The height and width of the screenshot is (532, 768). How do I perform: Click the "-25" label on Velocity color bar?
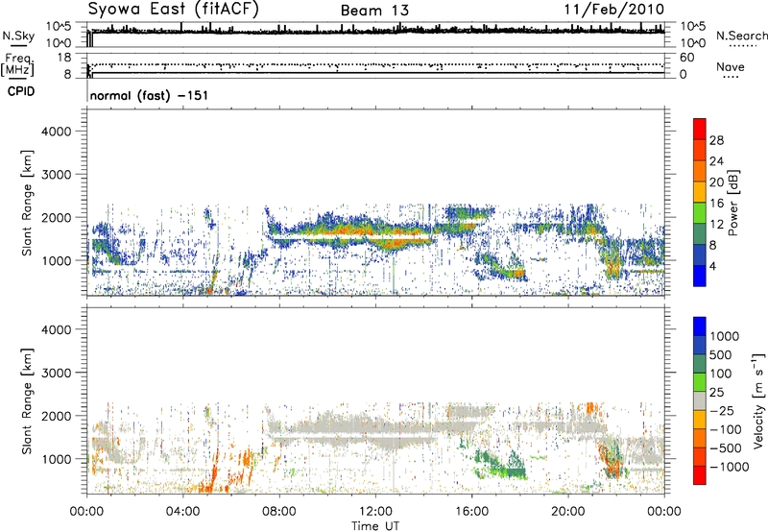[x=722, y=410]
